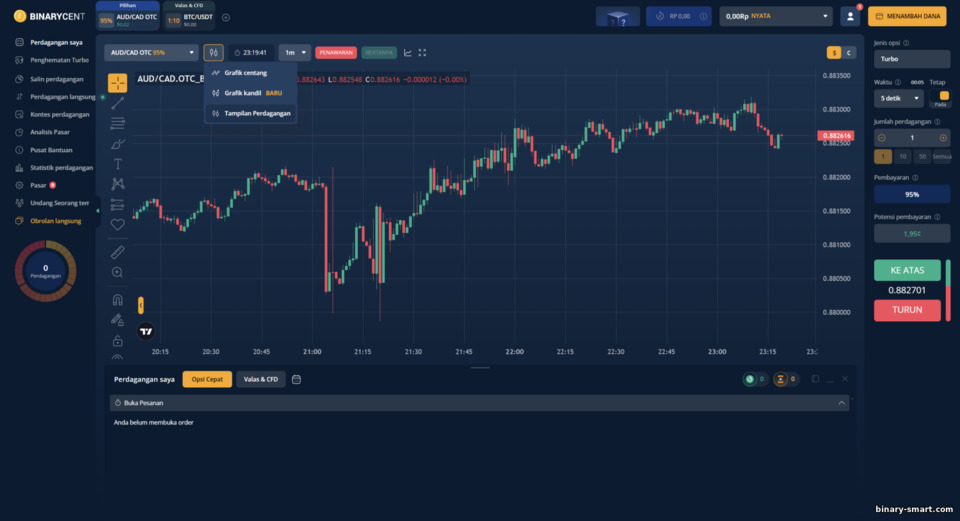
Task: Open chart type selector candle icon
Action: 214,53
